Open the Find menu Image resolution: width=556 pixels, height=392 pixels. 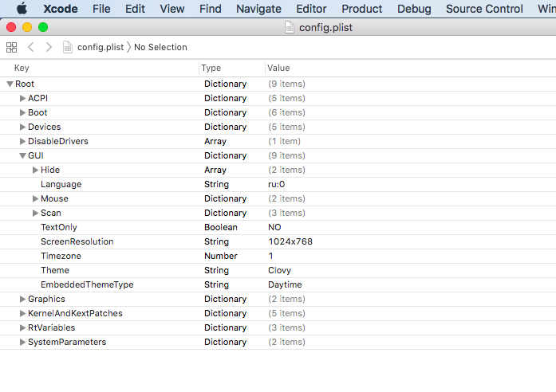pos(211,9)
